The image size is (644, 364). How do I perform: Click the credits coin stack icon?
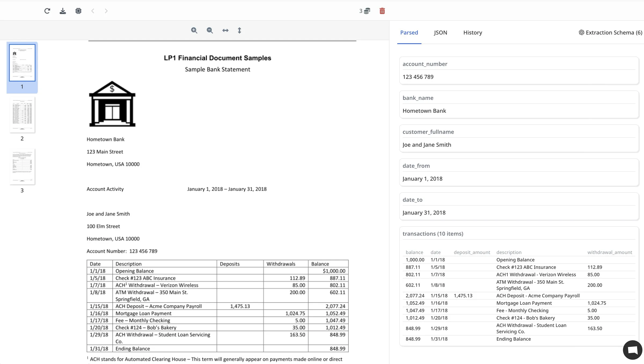(x=367, y=11)
